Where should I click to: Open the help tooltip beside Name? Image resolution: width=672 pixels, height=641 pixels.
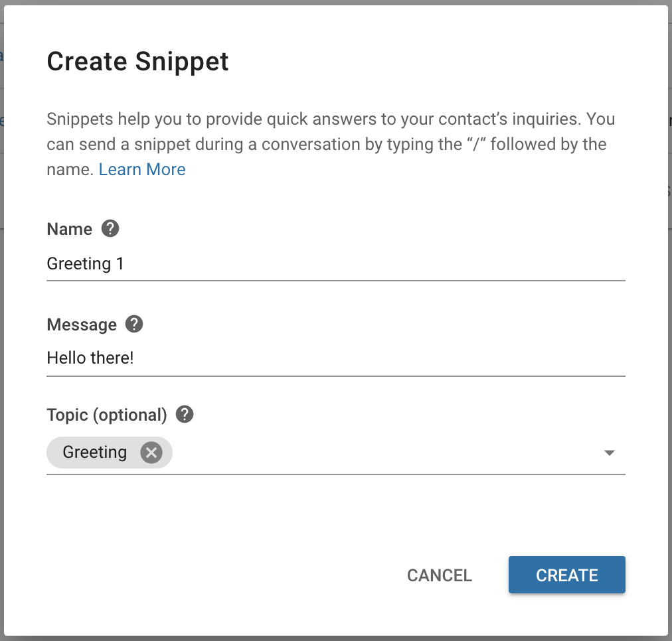pyautogui.click(x=110, y=229)
